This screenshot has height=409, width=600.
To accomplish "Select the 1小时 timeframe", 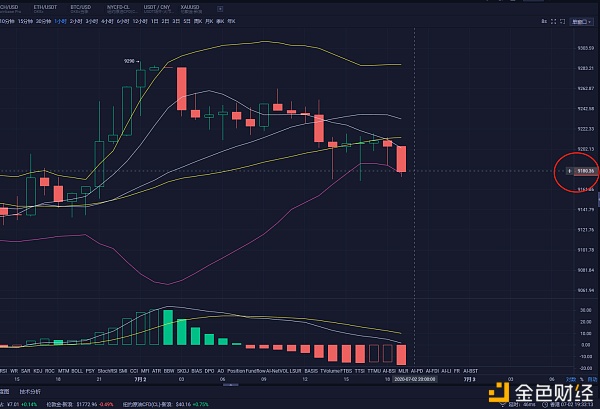I will pyautogui.click(x=60, y=21).
